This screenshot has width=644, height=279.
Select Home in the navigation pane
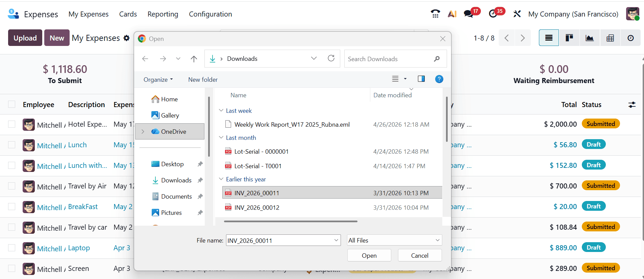(x=169, y=99)
